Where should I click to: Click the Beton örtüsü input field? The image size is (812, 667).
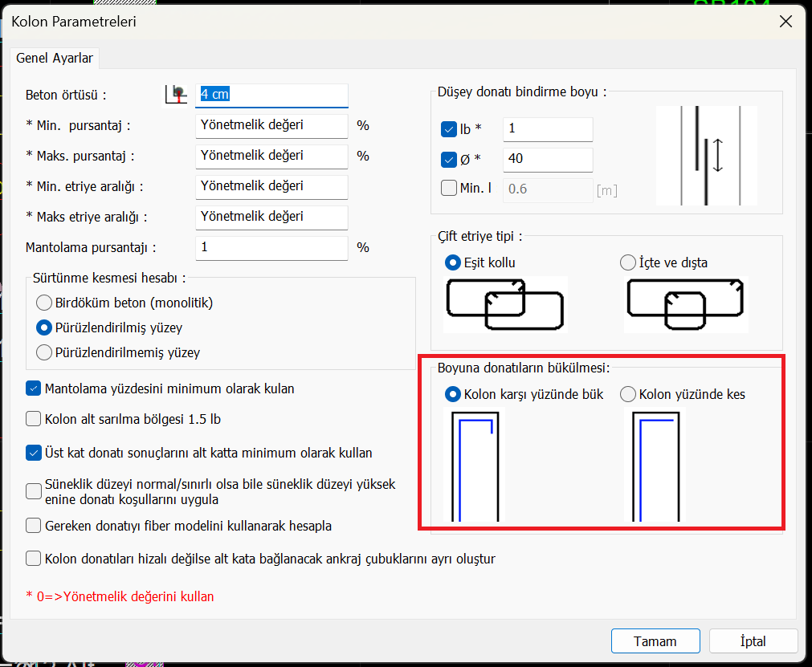(271, 94)
